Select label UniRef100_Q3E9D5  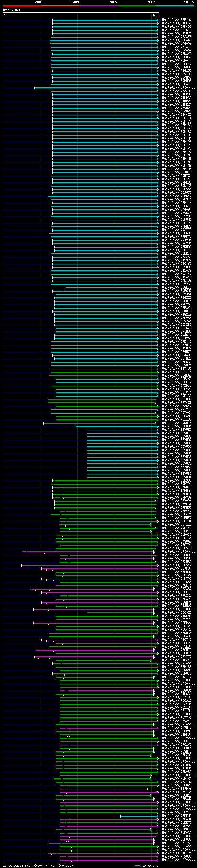coord(177,481)
